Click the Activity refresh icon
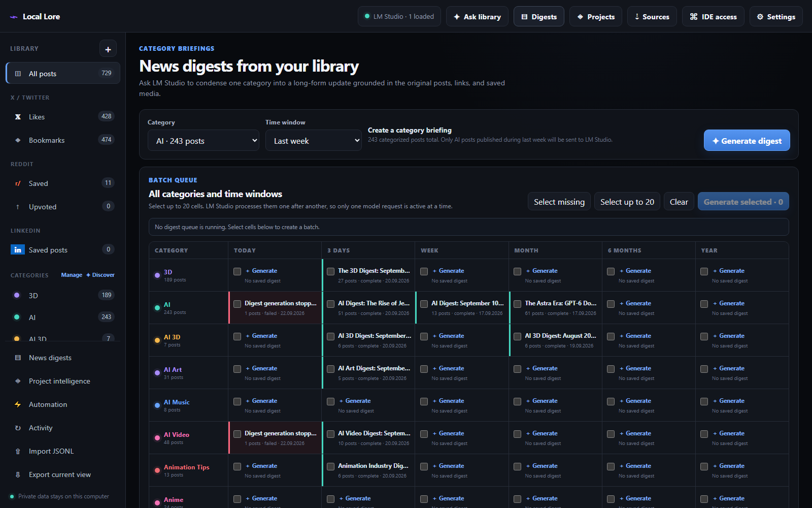Screen dimensions: 812x508 18,428
